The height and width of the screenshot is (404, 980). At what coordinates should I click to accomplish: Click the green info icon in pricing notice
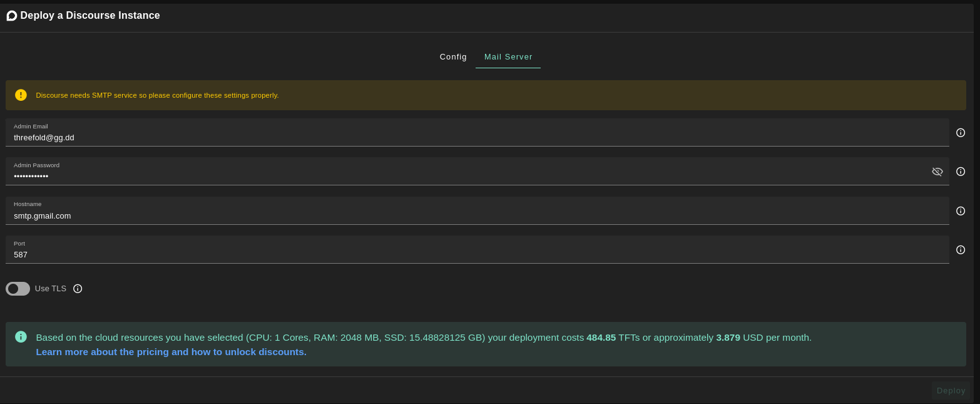pos(21,337)
